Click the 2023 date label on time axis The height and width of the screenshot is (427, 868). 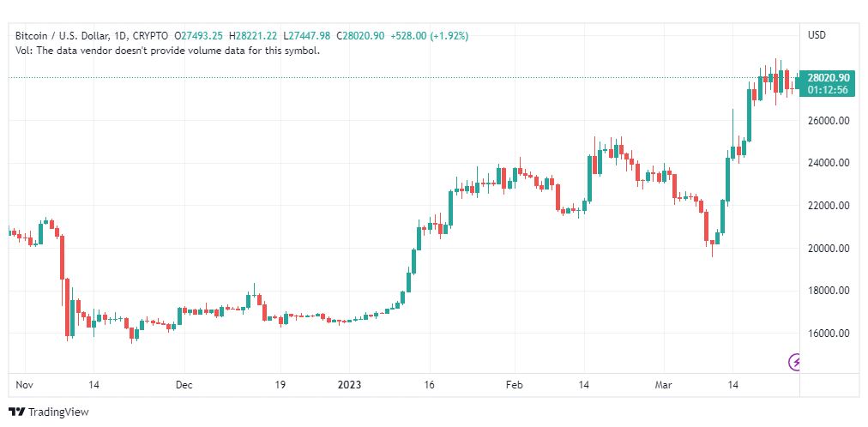pyautogui.click(x=350, y=385)
